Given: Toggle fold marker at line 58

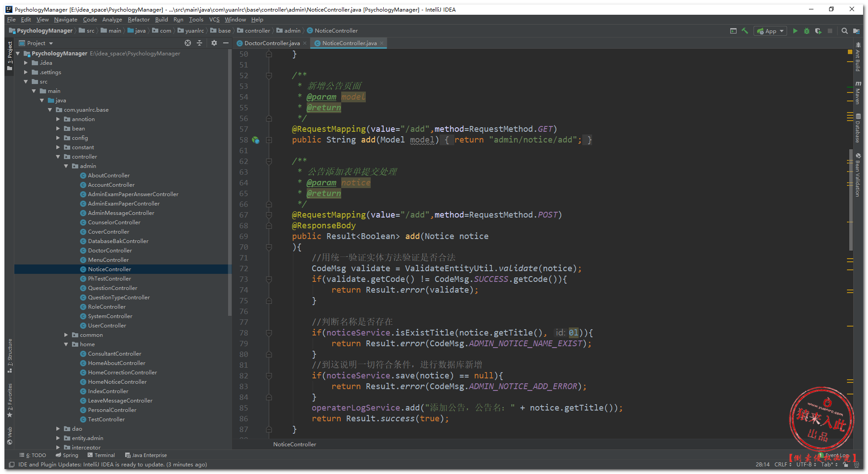Looking at the screenshot, I should (269, 140).
